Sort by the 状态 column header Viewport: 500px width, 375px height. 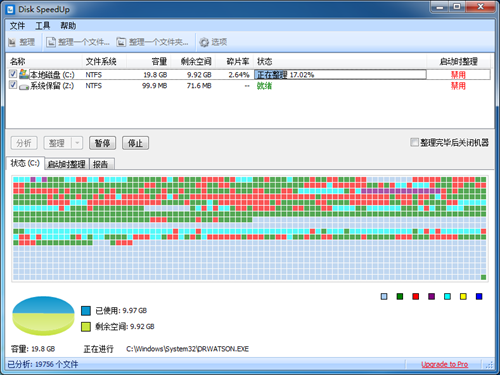pyautogui.click(x=340, y=62)
